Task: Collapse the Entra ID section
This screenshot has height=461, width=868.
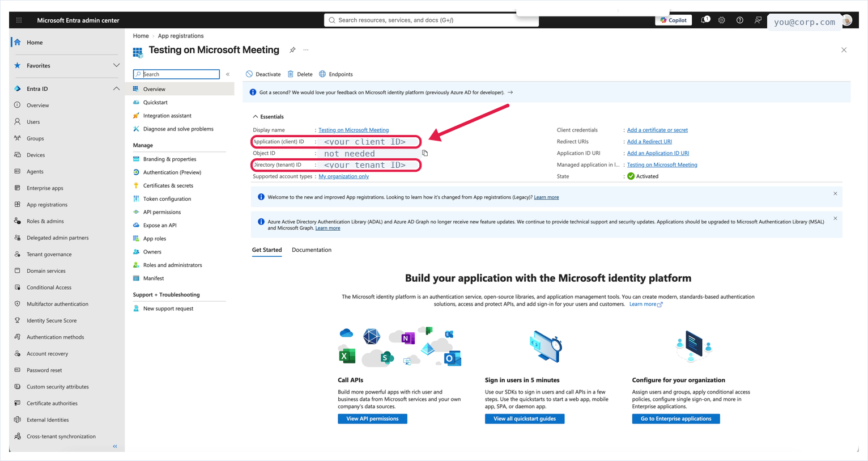Action: pos(116,88)
